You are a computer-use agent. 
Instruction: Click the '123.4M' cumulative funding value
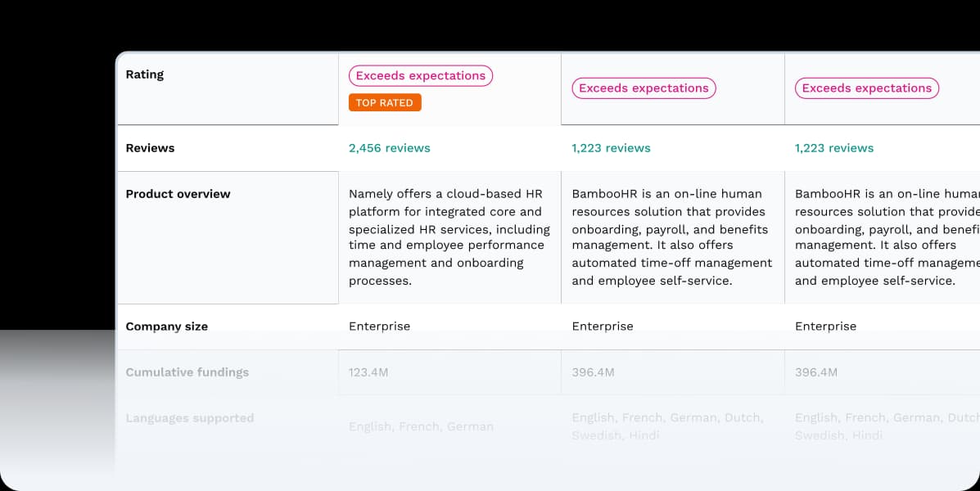point(369,372)
